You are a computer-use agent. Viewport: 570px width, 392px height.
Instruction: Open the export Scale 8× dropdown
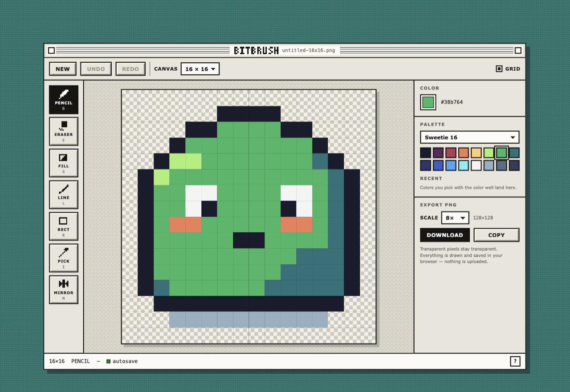tap(455, 218)
